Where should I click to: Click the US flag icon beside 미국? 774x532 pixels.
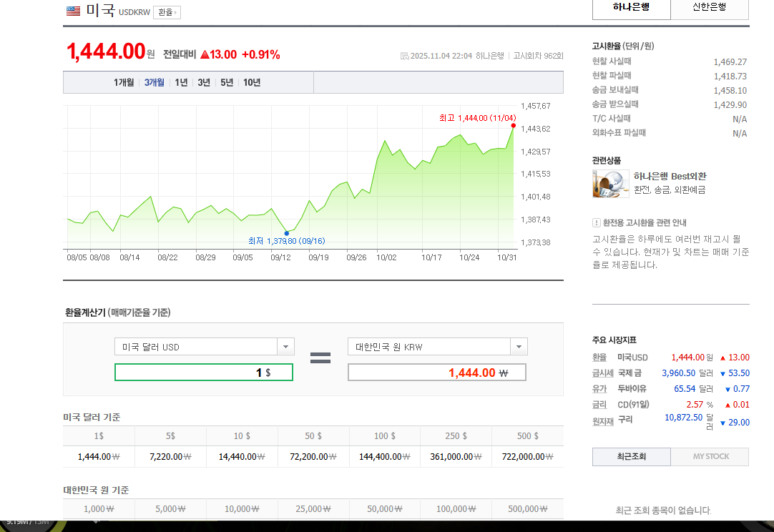(73, 11)
